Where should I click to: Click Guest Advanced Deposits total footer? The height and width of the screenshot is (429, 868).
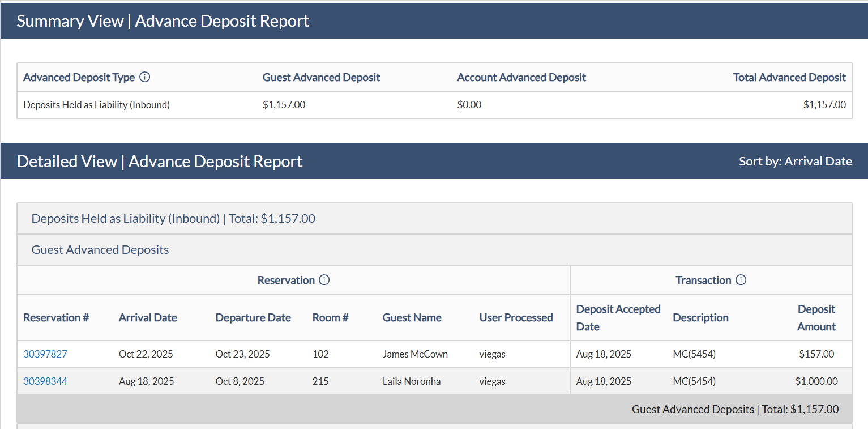735,409
